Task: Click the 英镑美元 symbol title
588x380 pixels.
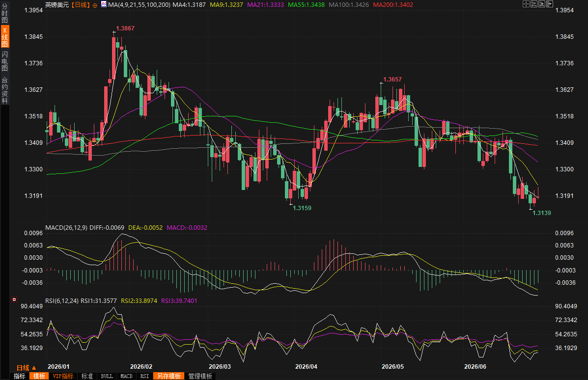Action: 57,5
